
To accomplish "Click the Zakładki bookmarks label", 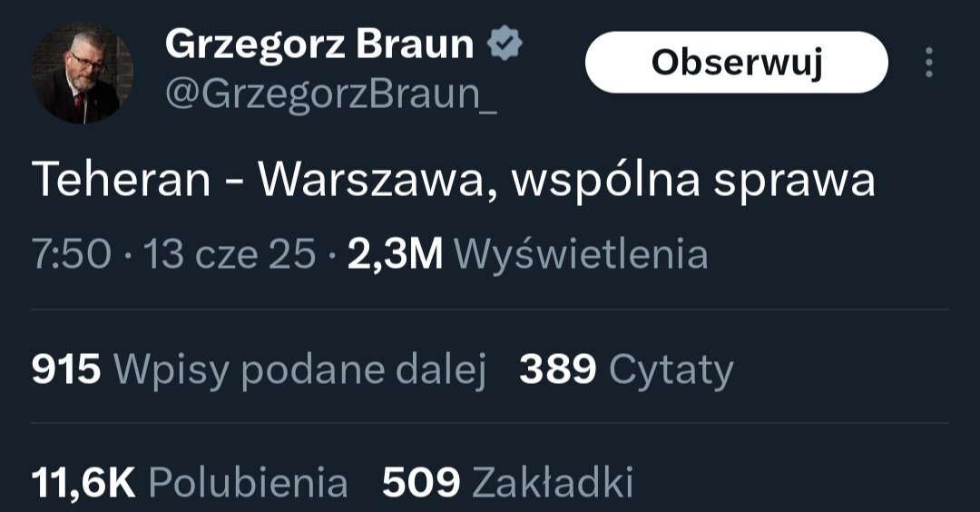I will [x=553, y=482].
